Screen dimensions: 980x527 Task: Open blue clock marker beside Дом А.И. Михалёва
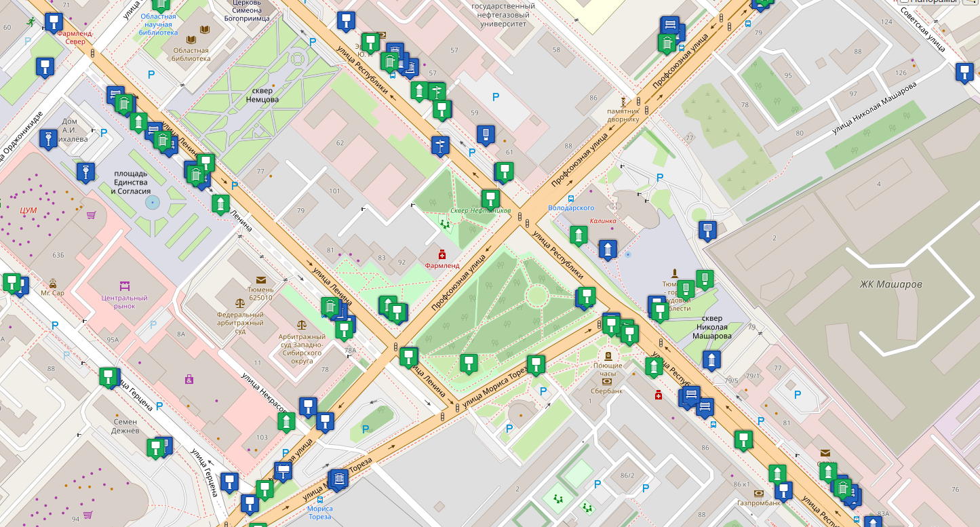[47, 138]
